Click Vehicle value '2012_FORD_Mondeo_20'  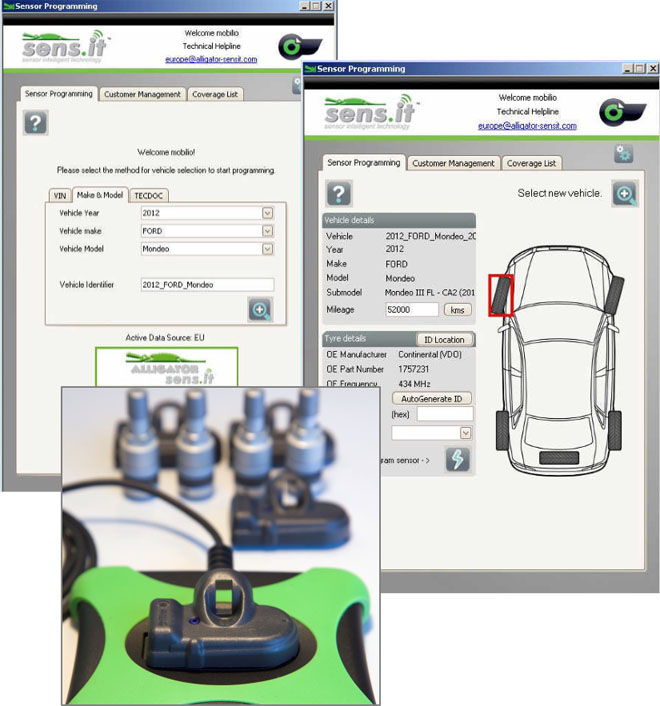click(x=430, y=236)
